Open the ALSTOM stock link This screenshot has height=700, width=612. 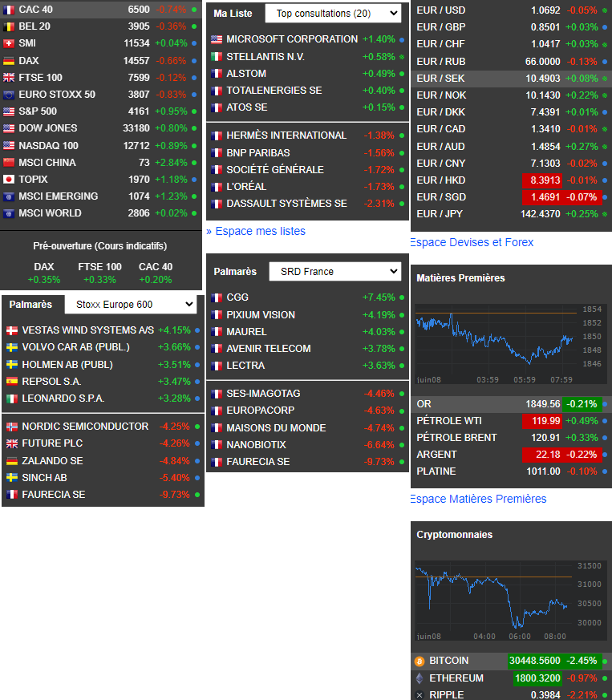[x=246, y=74]
